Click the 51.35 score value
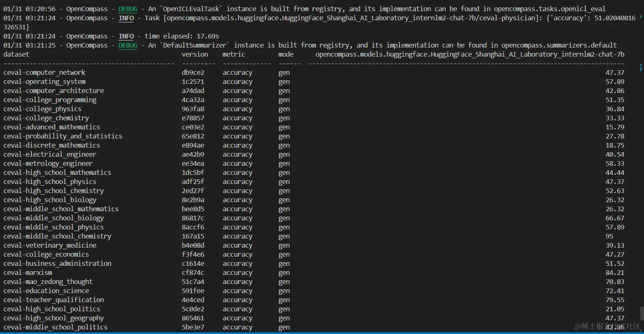Screen dimensions: 644x334 point(615,100)
